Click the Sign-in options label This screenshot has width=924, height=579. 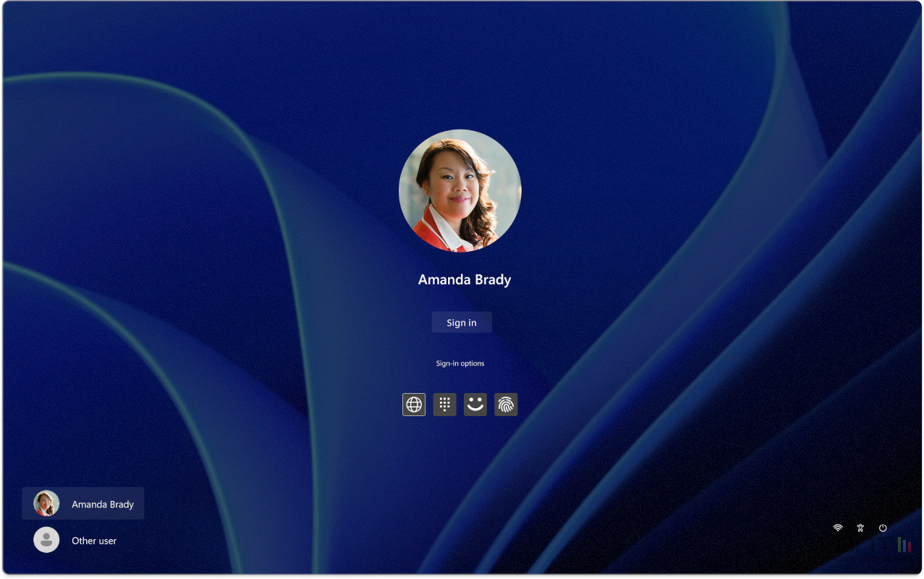click(460, 363)
